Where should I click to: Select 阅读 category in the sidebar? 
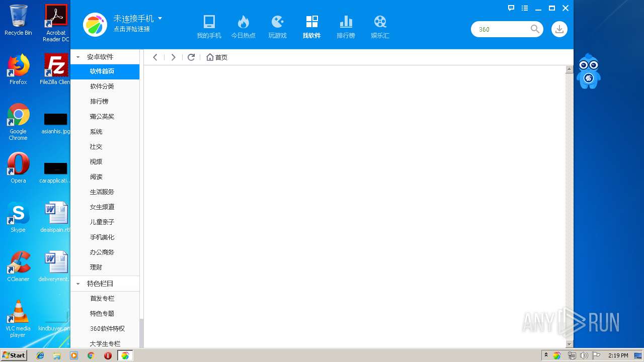tap(105, 177)
